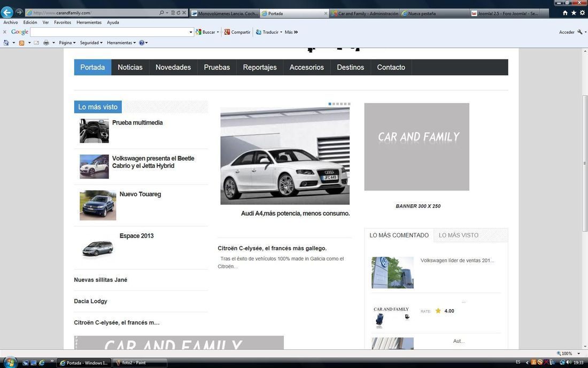Open the command bar Herramientas dropdown
588x368 pixels.
121,43
